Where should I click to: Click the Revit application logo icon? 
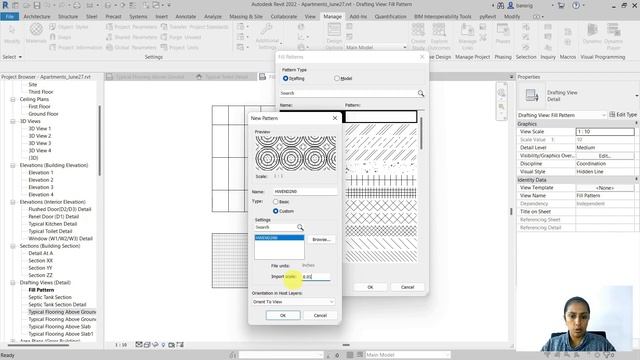(x=5, y=5)
